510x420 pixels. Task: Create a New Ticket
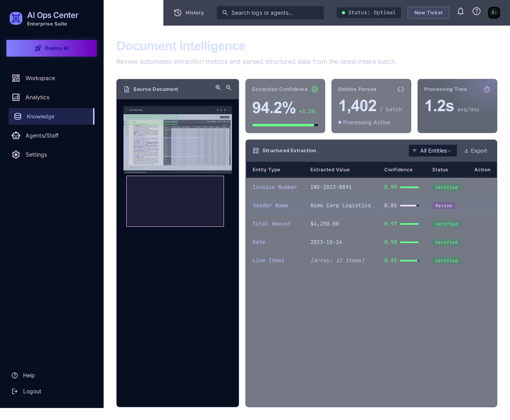[x=428, y=13]
